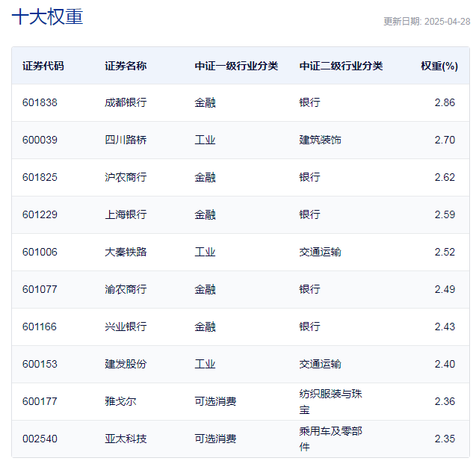Click stock code 601006
Screen dimensions: 476x461
click(x=40, y=252)
